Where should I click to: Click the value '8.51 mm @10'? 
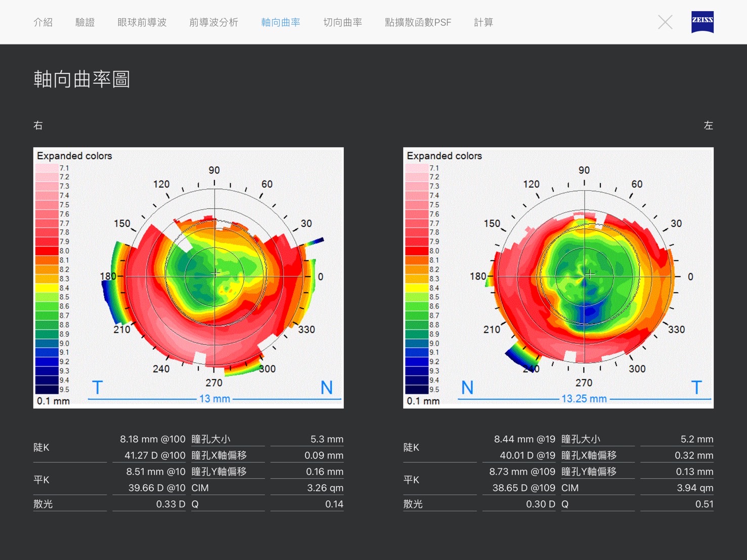(156, 472)
